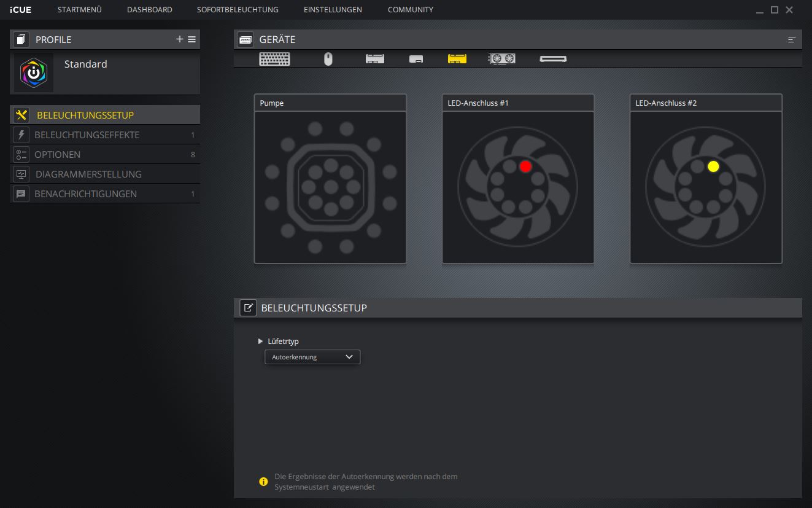812x508 pixels.
Task: Open the profile list menu icon
Action: [192, 39]
